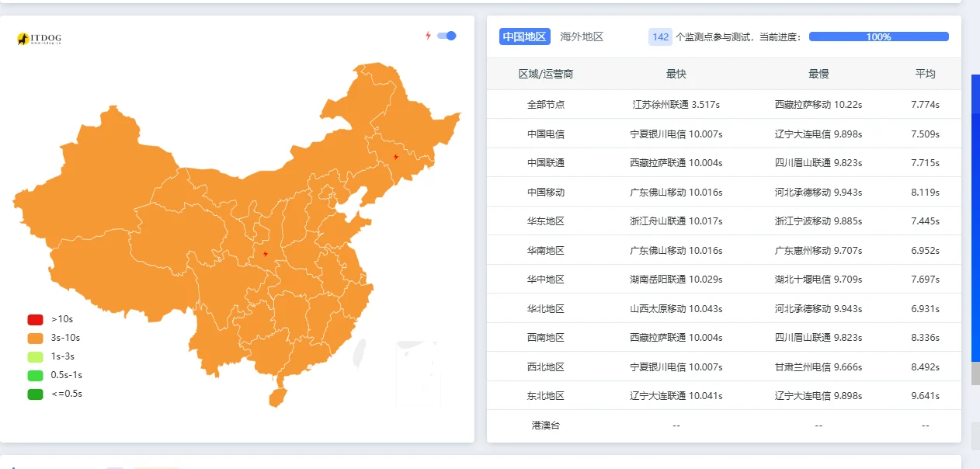980x469 pixels.
Task: Click the 平均 column header
Action: coord(925,74)
